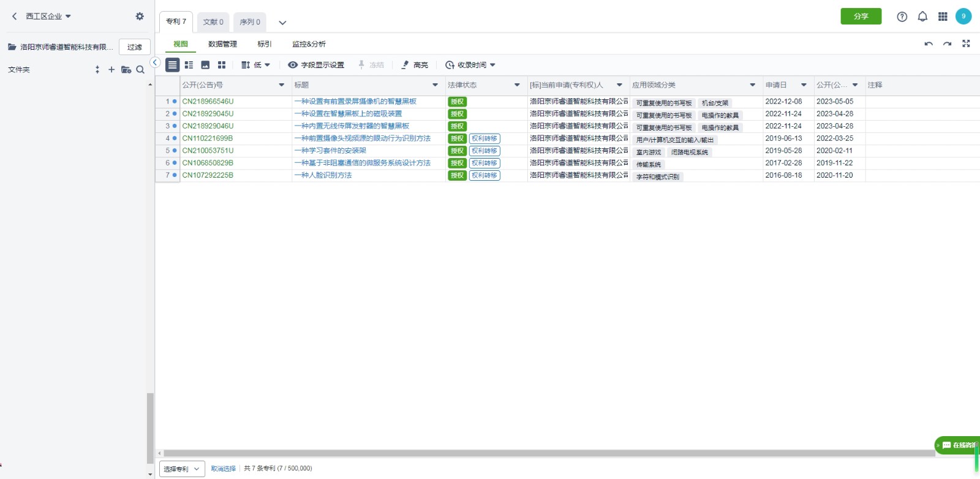
Task: Open 法律状态 column dropdown arrow
Action: pos(517,85)
